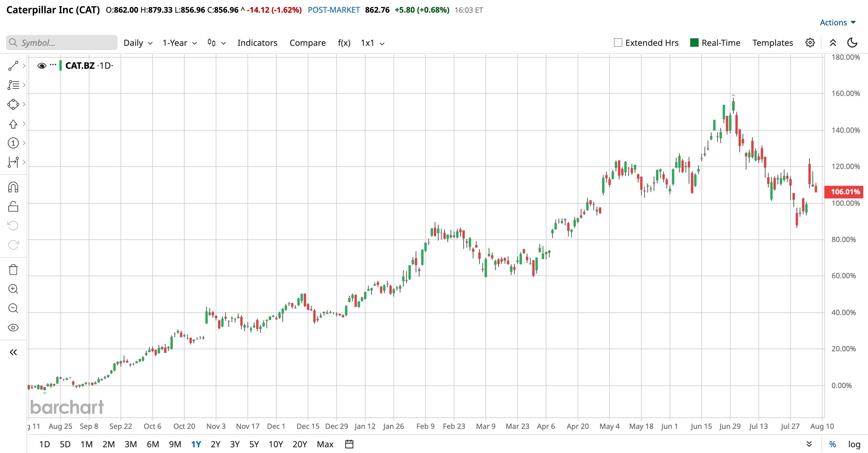Click the search magnifier icon in Symbol box
This screenshot has height=453, width=868.
[13, 43]
